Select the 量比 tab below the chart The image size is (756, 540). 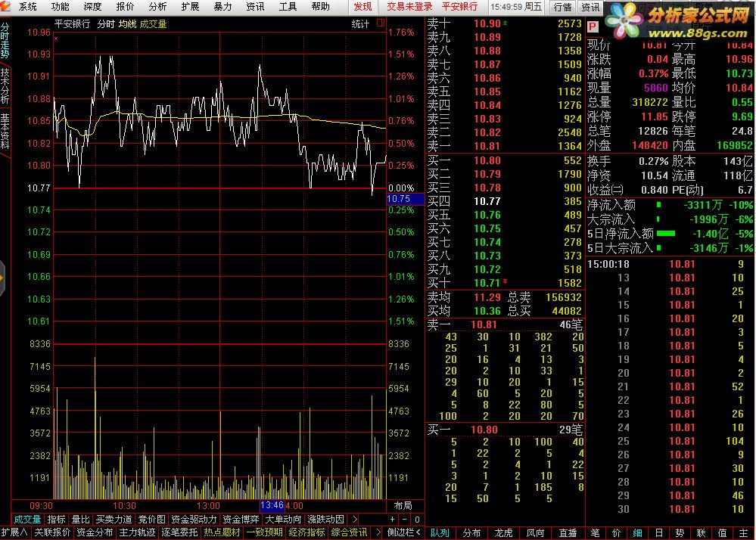80,520
